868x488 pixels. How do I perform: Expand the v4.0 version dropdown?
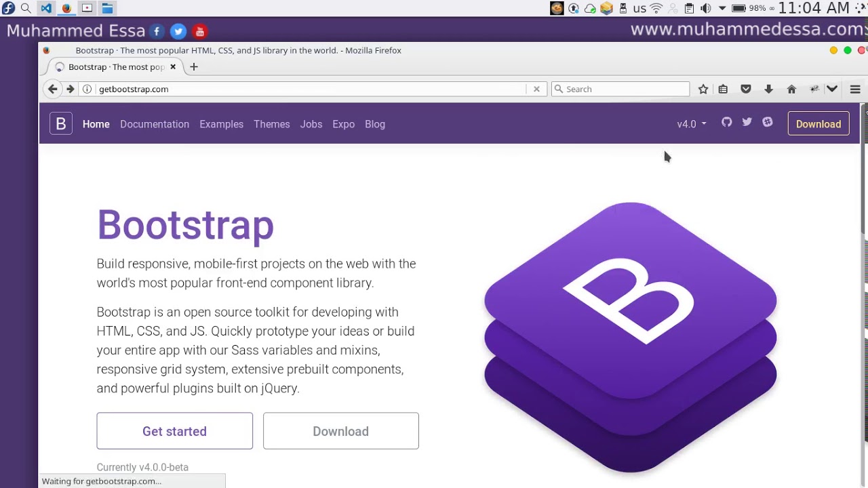click(692, 124)
